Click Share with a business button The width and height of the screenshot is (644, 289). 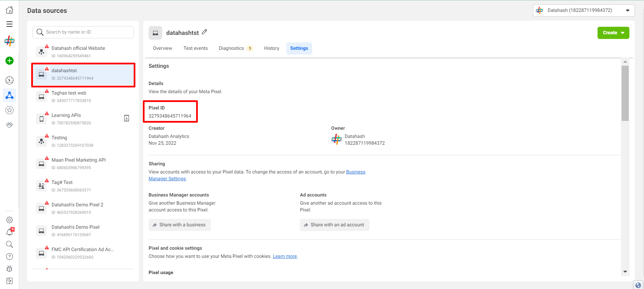coord(180,225)
